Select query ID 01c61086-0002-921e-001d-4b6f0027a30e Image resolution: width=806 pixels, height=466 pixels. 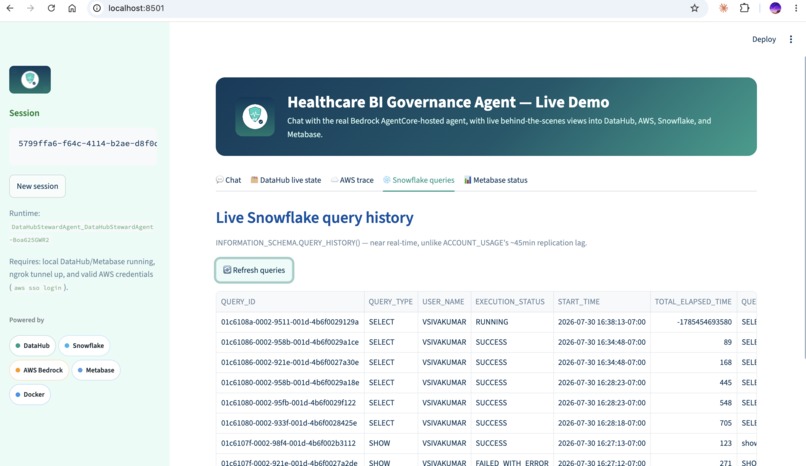coord(290,362)
